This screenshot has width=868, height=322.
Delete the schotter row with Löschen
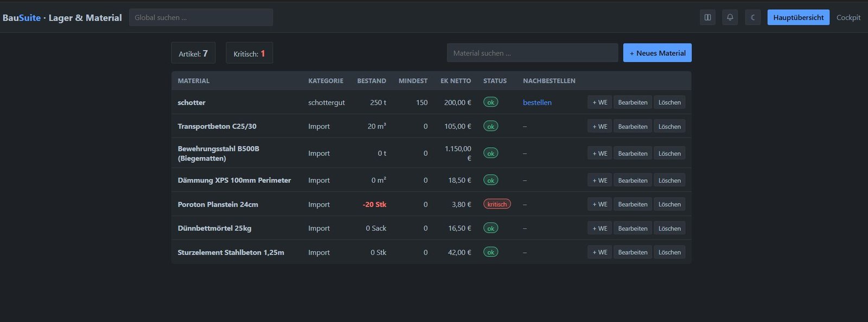(669, 103)
